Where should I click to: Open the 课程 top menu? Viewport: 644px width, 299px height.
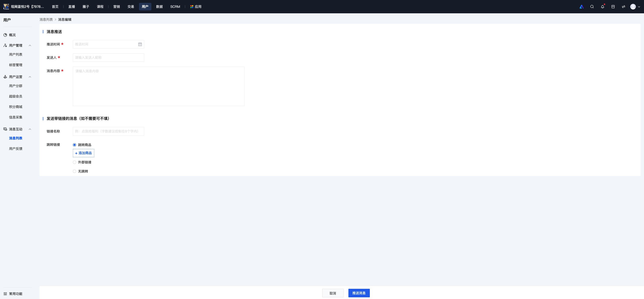100,7
